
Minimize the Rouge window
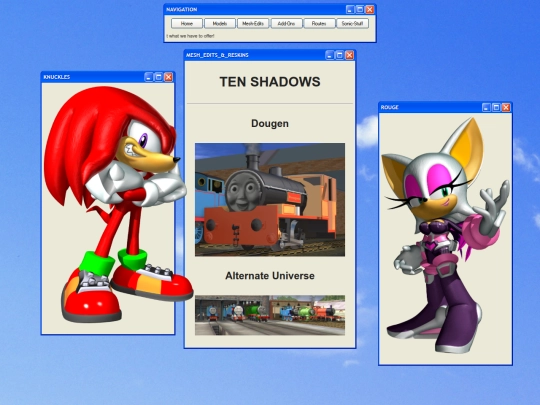click(486, 107)
